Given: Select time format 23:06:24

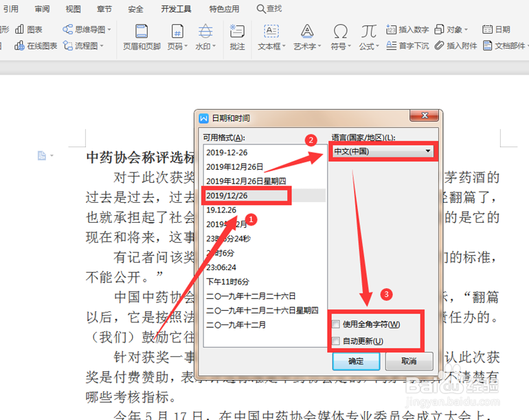Looking at the screenshot, I should tap(264, 267).
